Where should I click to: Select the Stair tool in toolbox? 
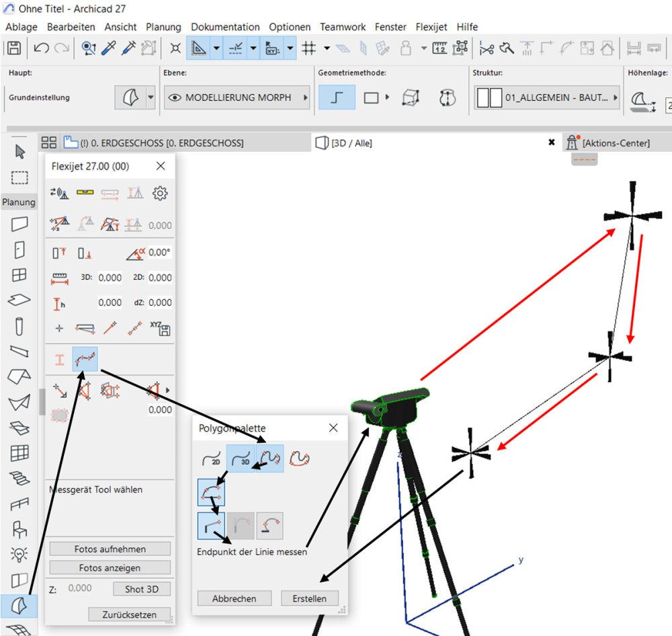point(19,478)
